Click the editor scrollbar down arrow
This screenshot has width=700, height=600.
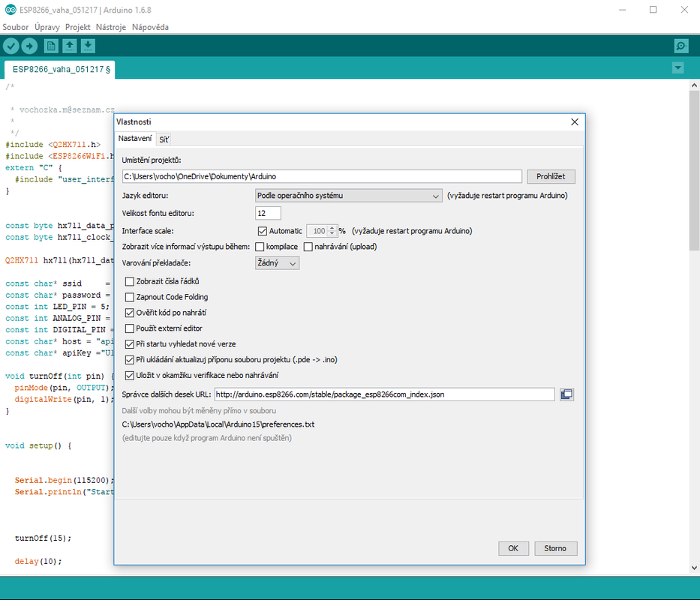point(694,568)
